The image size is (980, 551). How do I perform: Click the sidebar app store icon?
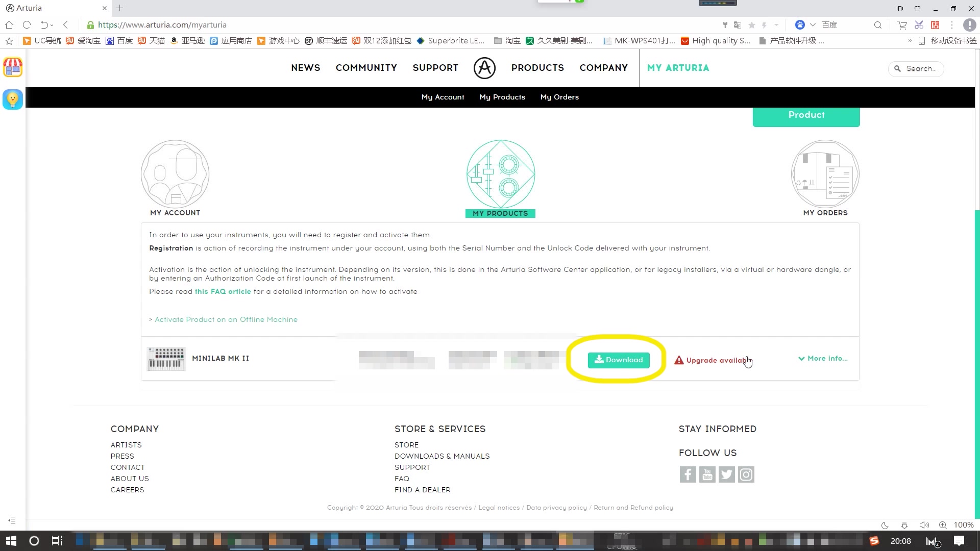(13, 67)
